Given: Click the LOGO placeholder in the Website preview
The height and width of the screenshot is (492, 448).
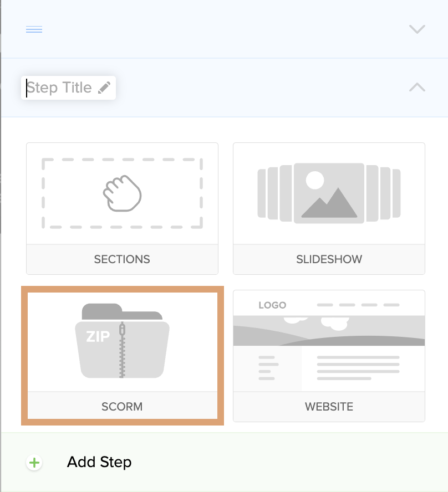Looking at the screenshot, I should click(272, 305).
